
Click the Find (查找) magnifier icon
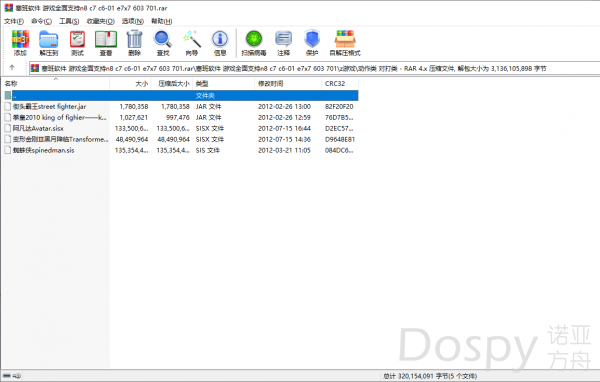pos(163,43)
